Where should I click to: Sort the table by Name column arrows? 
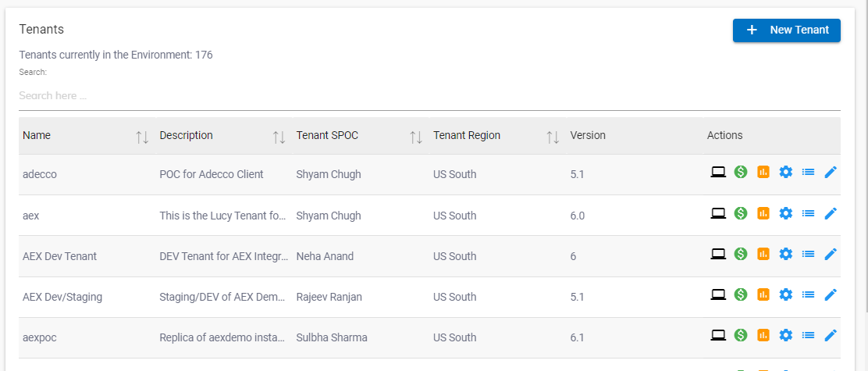142,137
